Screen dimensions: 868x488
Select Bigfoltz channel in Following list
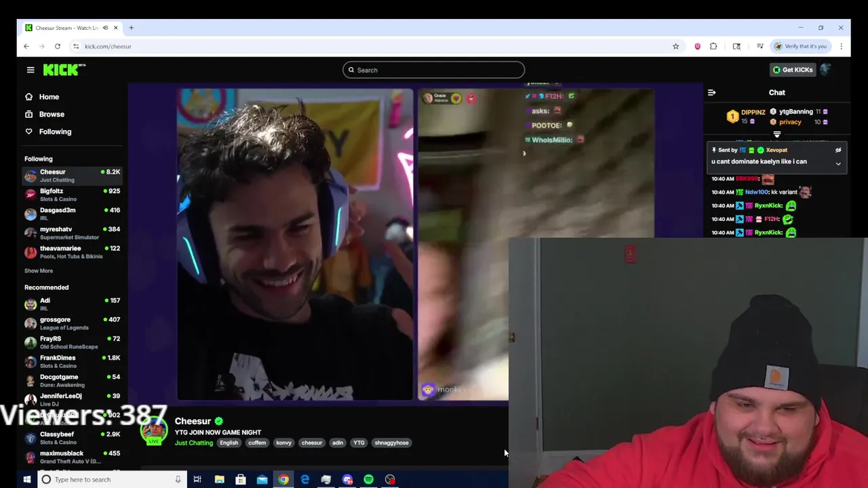click(x=73, y=195)
